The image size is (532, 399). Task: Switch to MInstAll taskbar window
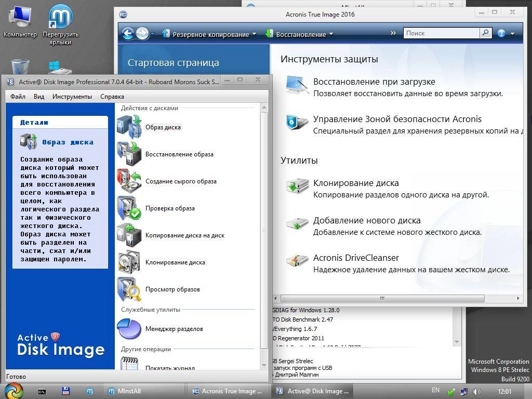[143, 391]
